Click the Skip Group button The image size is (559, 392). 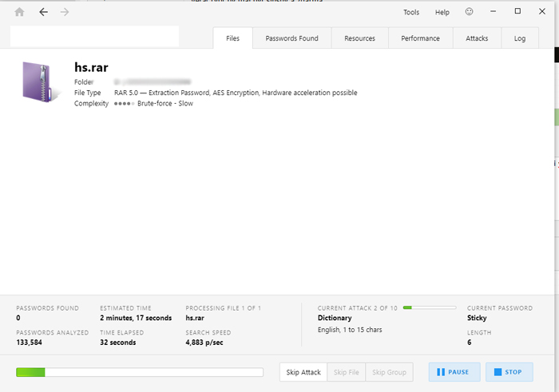point(390,372)
